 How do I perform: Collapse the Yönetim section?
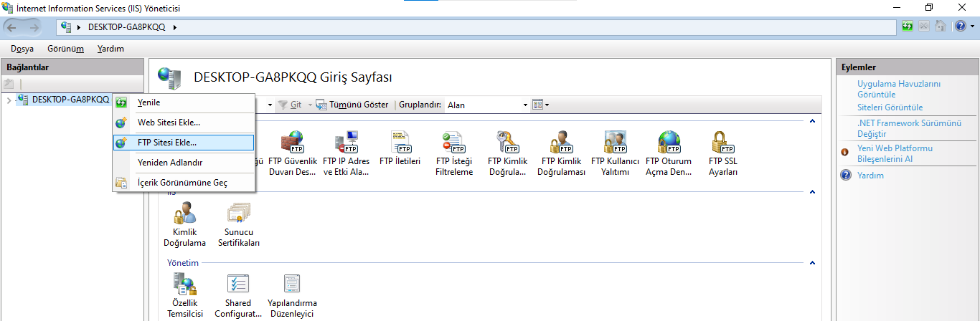[813, 263]
